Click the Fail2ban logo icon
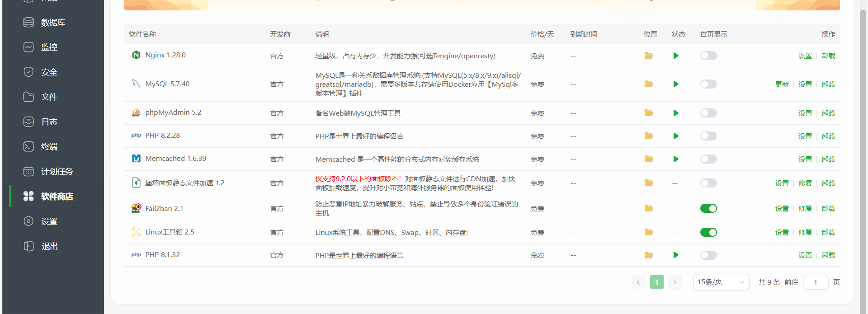Viewport: 868px width, 314px height. [136, 208]
